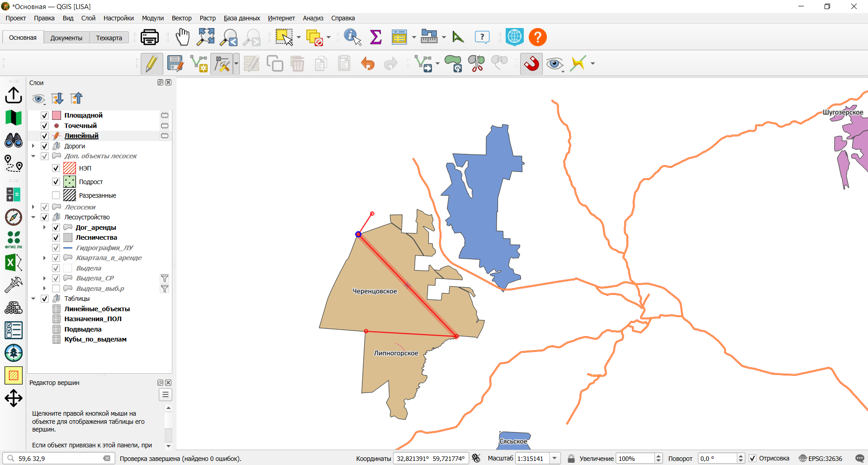Open the Проект menu
The height and width of the screenshot is (465, 868).
point(16,18)
